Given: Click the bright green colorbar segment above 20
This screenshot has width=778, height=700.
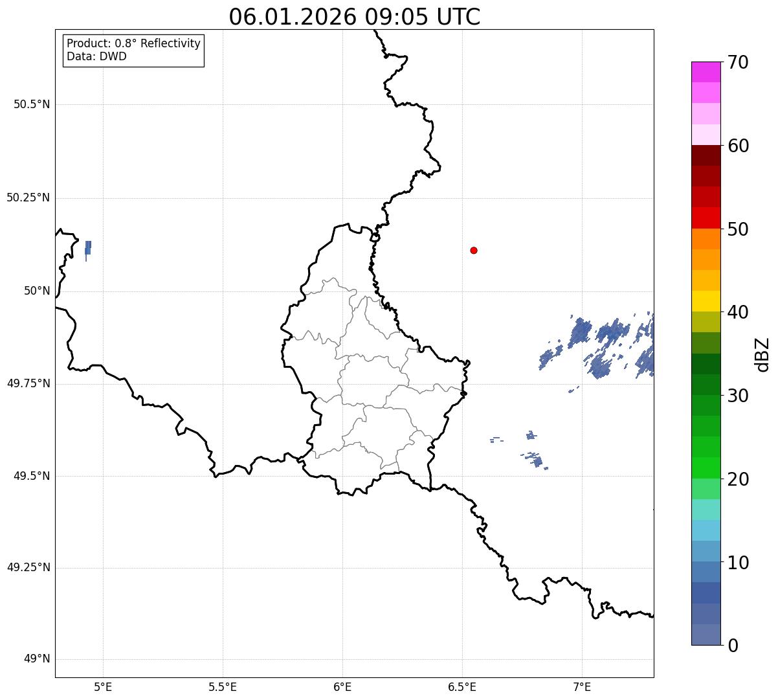Looking at the screenshot, I should 706,468.
